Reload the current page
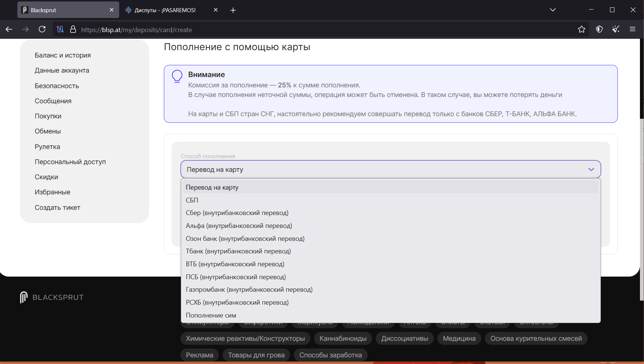 click(x=42, y=30)
